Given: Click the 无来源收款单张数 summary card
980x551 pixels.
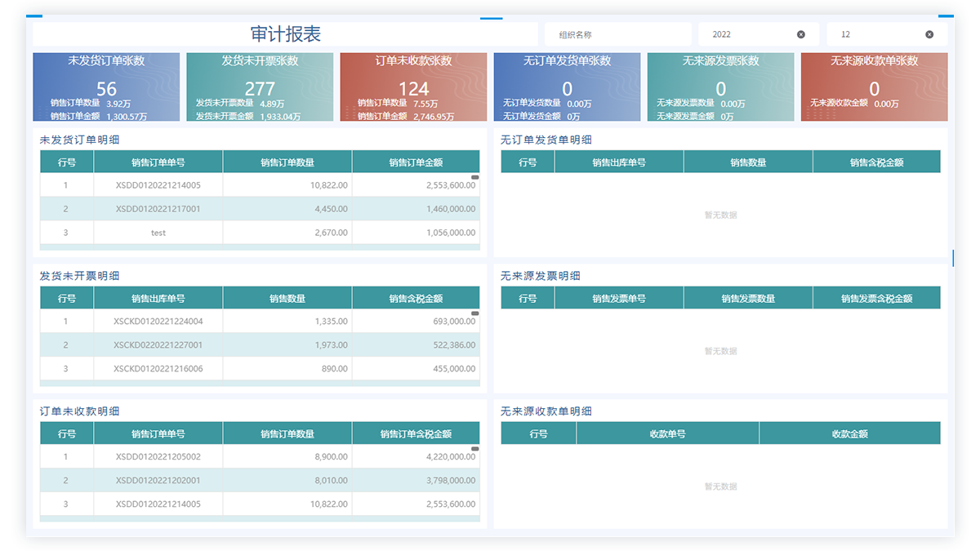Looking at the screenshot, I should tap(874, 87).
